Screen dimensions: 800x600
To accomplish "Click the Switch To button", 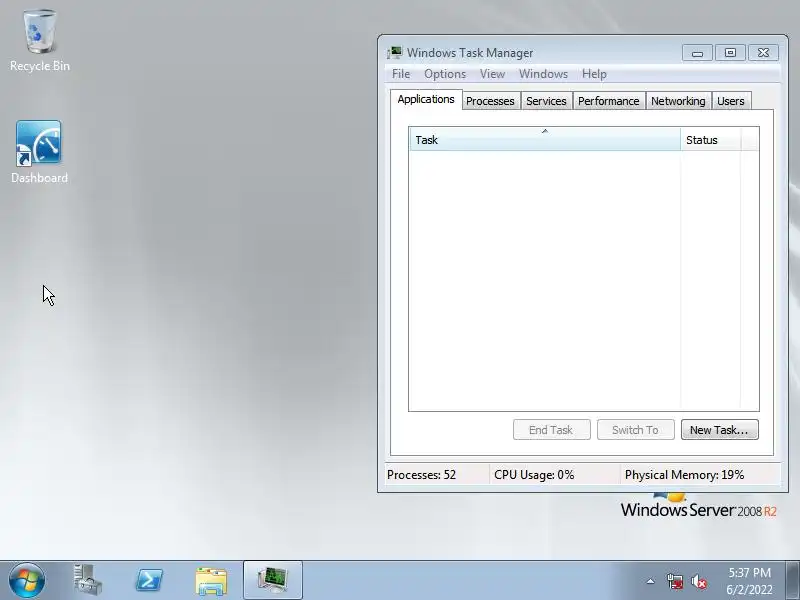I will [636, 430].
